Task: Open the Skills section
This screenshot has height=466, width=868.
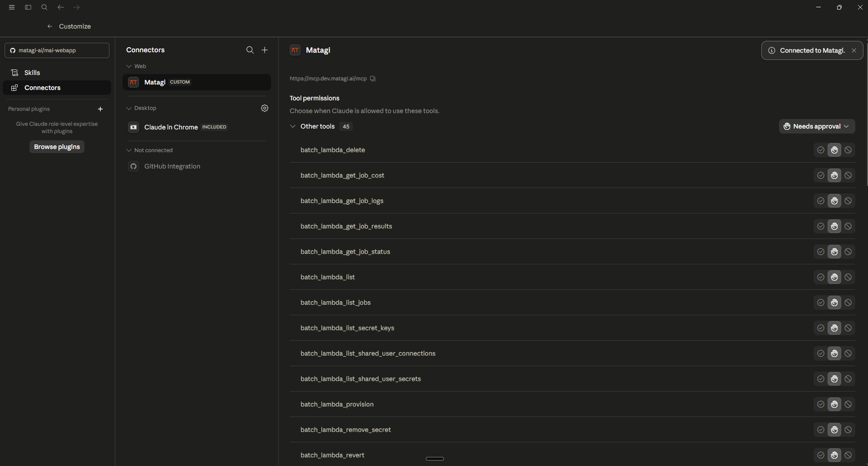Action: (x=57, y=73)
